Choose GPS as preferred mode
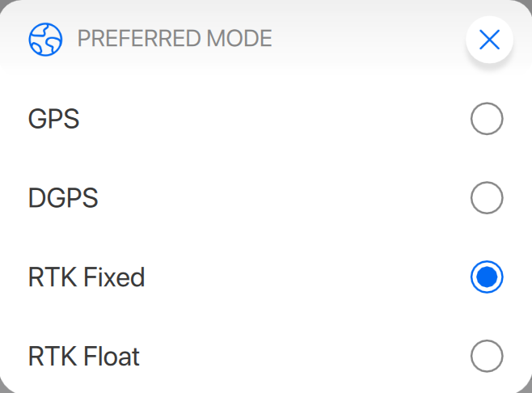 coord(487,120)
